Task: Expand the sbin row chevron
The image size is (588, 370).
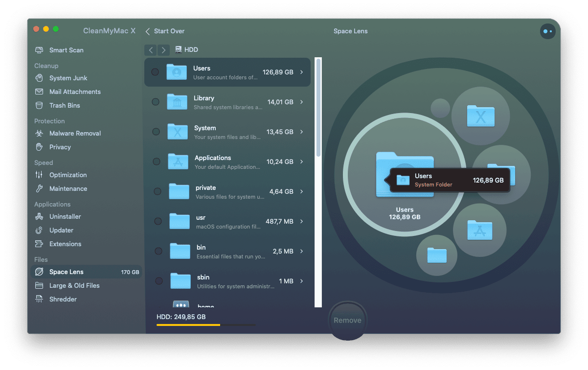Action: tap(302, 281)
